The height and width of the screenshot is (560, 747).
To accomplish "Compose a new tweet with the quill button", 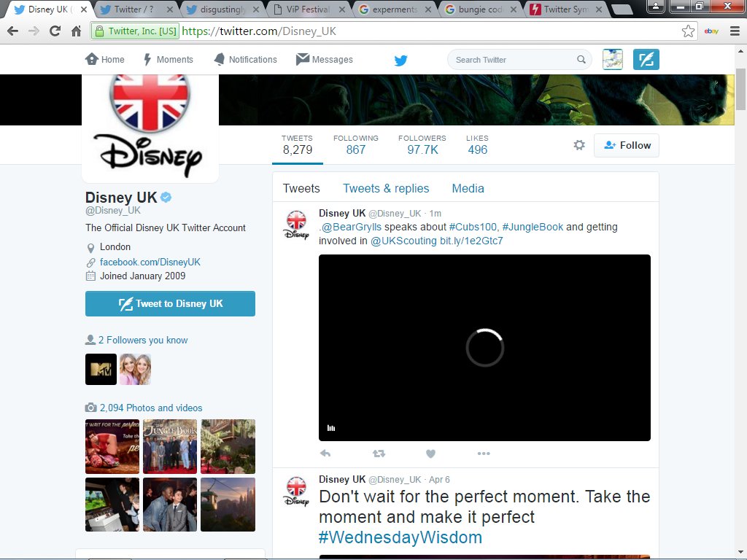I will (646, 60).
